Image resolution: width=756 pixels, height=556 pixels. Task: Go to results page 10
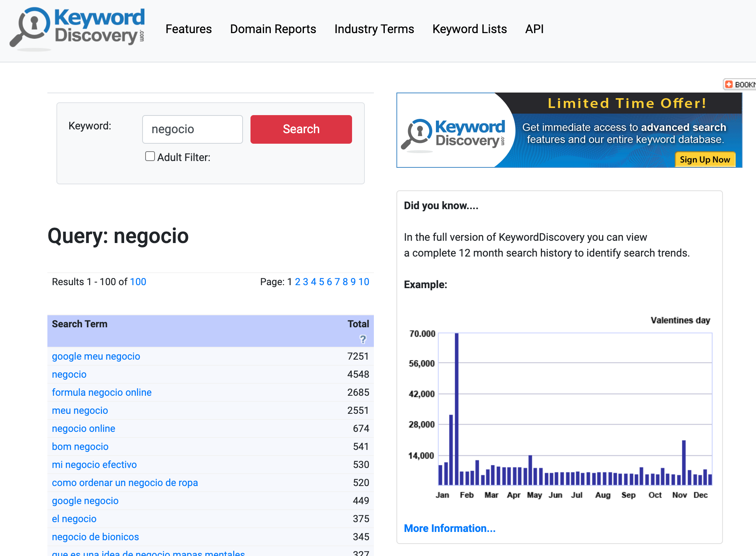364,282
